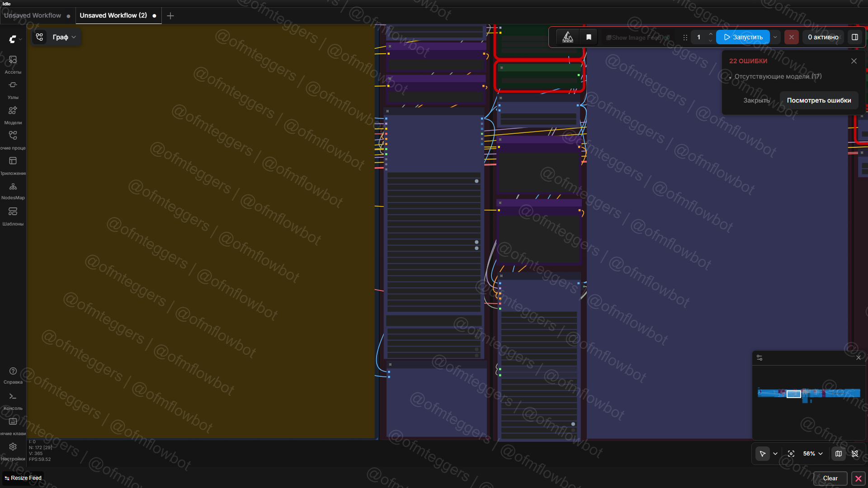The width and height of the screenshot is (868, 488).
Task: Add a new workflow tab
Action: [170, 16]
